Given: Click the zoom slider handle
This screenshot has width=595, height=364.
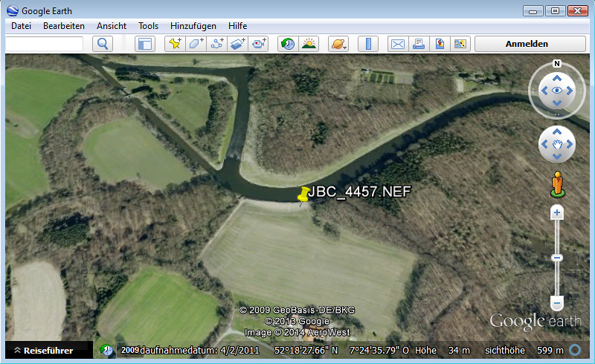Looking at the screenshot, I should (556, 257).
